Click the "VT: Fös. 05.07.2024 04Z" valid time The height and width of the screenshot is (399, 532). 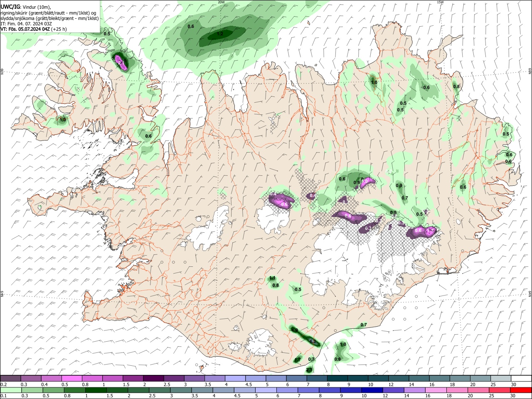[x=25, y=29]
